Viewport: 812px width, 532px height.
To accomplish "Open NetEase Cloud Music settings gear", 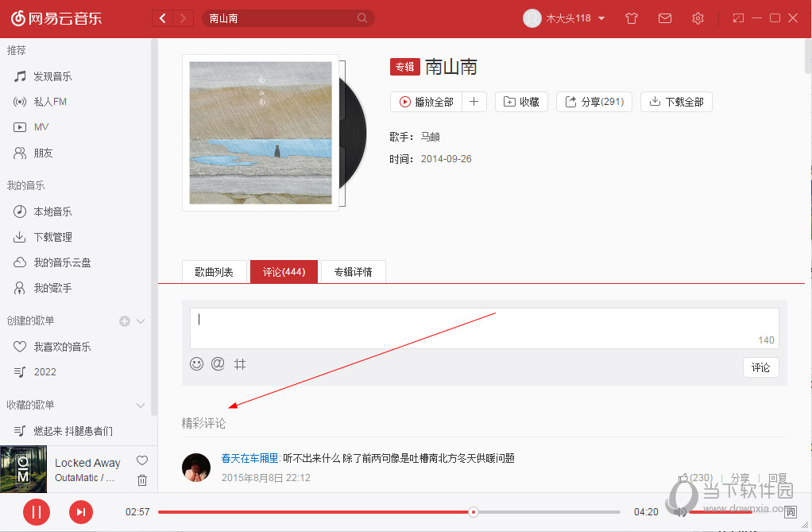I will (x=698, y=17).
